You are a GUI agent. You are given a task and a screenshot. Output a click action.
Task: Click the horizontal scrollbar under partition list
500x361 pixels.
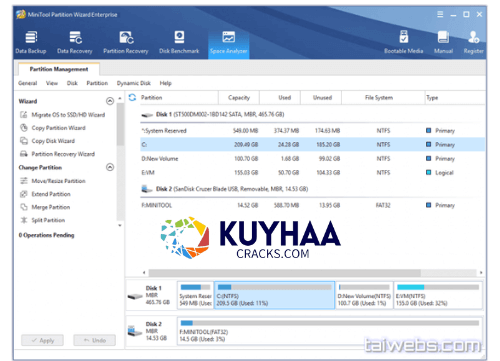click(285, 273)
